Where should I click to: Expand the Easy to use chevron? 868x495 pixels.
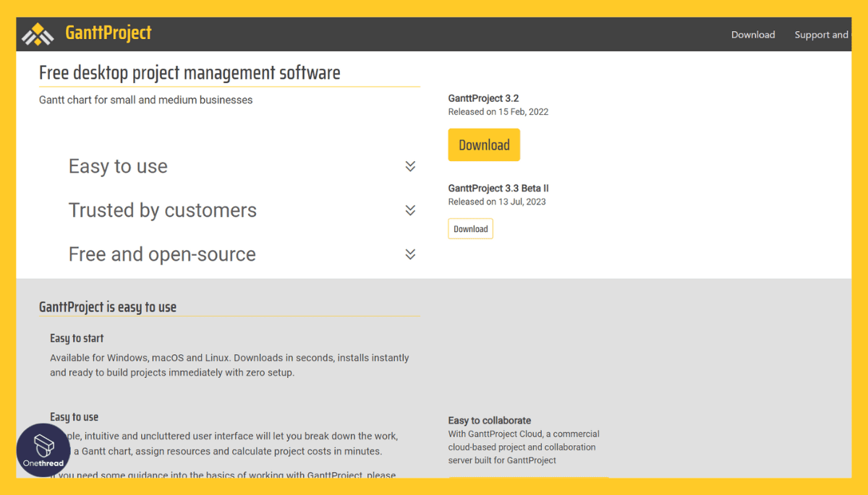[410, 166]
